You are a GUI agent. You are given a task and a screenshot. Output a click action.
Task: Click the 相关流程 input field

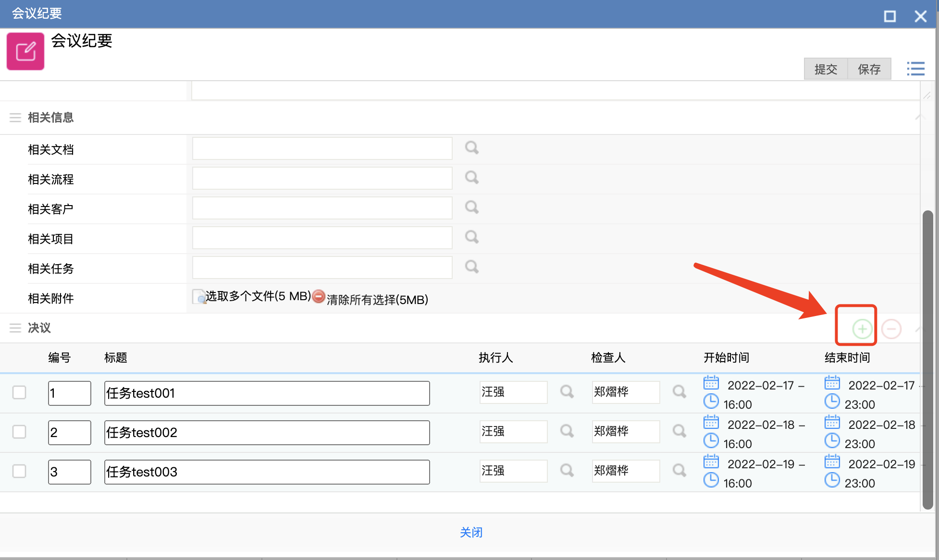[322, 178]
